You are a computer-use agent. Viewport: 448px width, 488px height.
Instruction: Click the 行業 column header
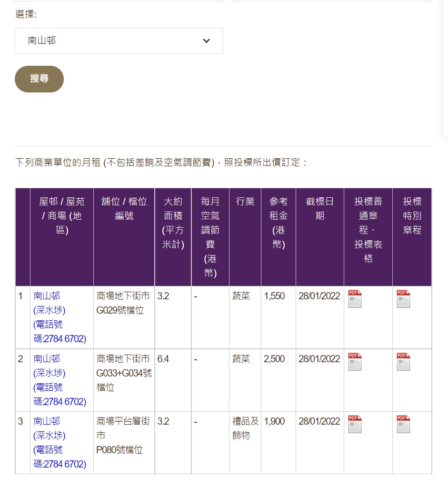pyautogui.click(x=245, y=237)
